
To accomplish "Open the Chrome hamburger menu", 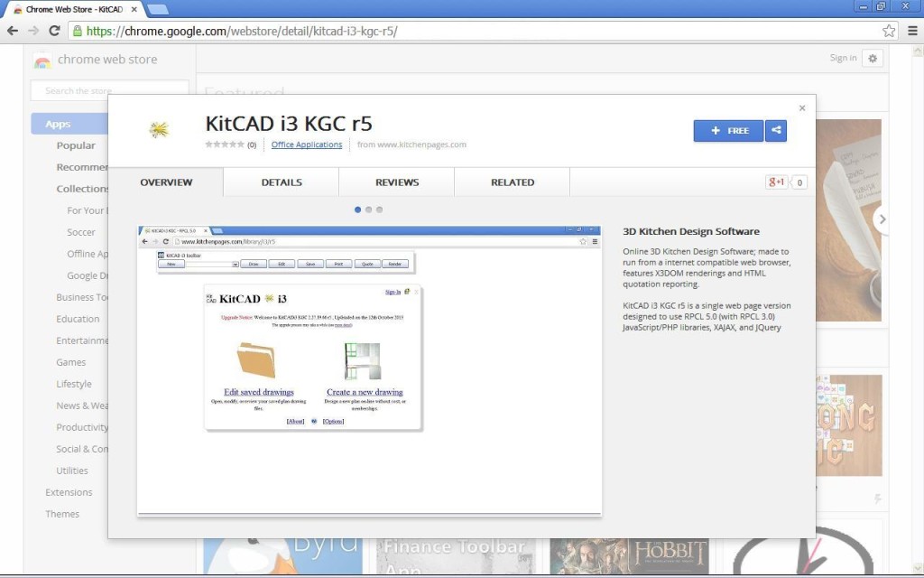I will (x=912, y=31).
